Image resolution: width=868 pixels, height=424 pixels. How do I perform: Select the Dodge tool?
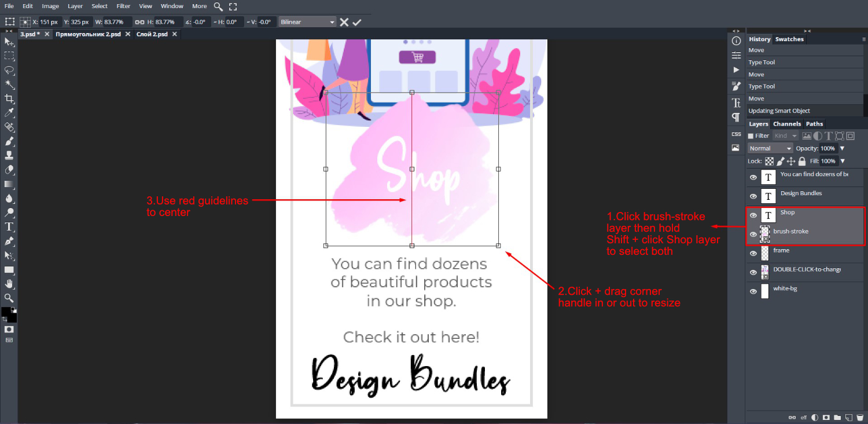(x=9, y=213)
